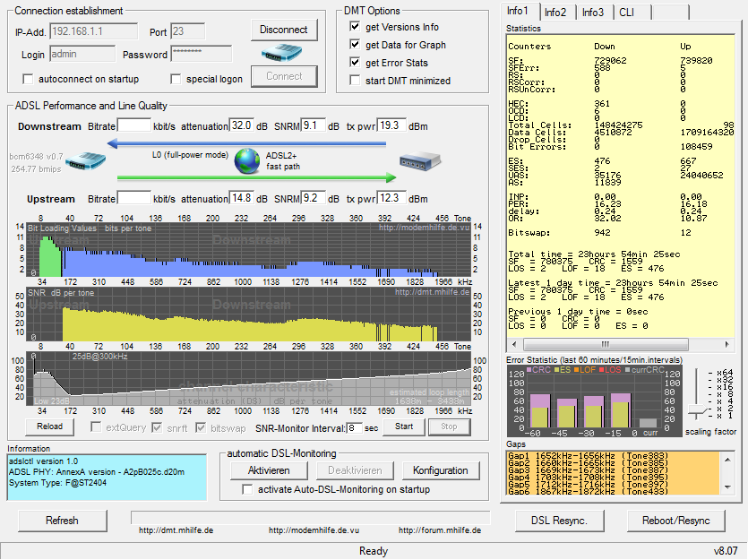Switch to the Info3 tab

click(x=592, y=13)
